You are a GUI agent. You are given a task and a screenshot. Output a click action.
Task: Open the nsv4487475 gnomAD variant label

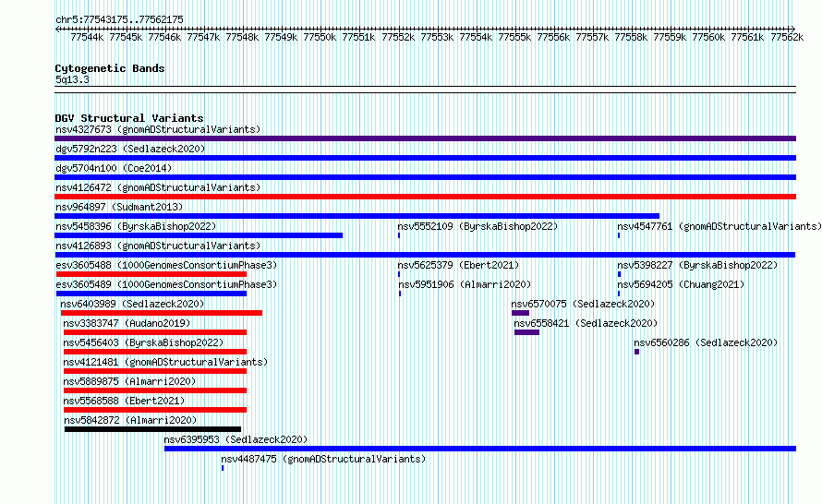(x=323, y=459)
